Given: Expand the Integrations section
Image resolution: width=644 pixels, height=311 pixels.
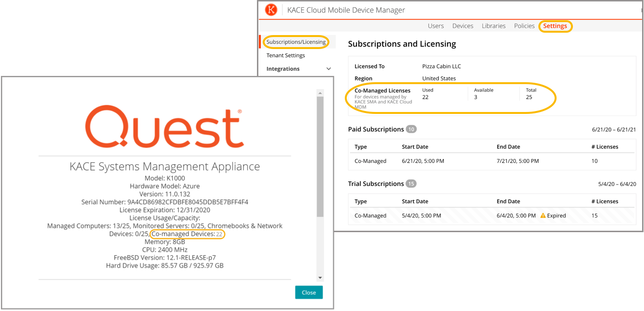Looking at the screenshot, I should click(x=283, y=69).
